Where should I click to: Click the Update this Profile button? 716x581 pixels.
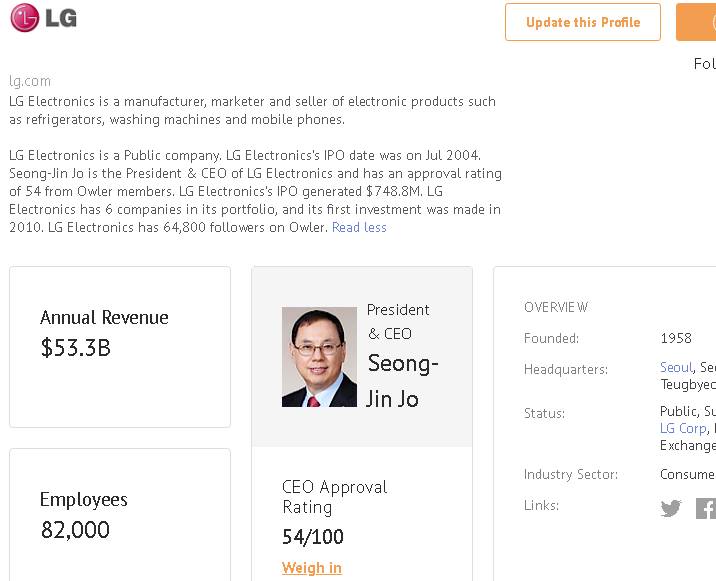pos(583,22)
